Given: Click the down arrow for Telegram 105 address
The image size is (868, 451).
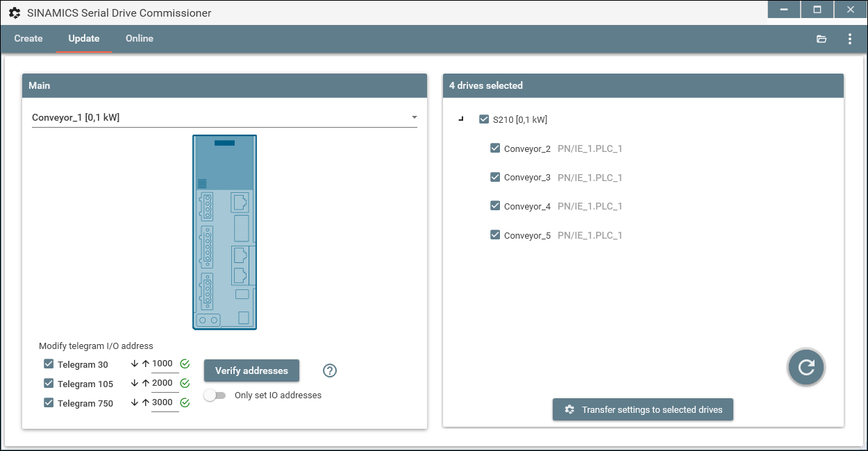Looking at the screenshot, I should click(x=135, y=383).
